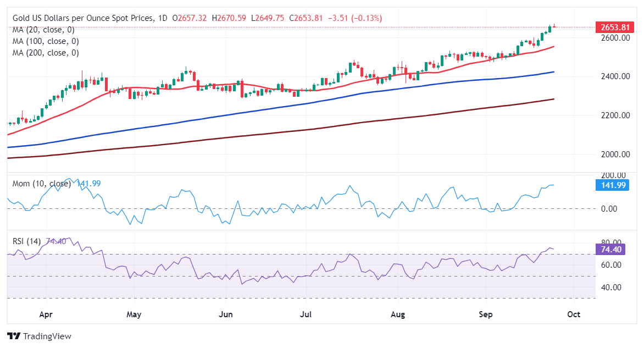Click the latest candlestick near 2653

coord(554,27)
